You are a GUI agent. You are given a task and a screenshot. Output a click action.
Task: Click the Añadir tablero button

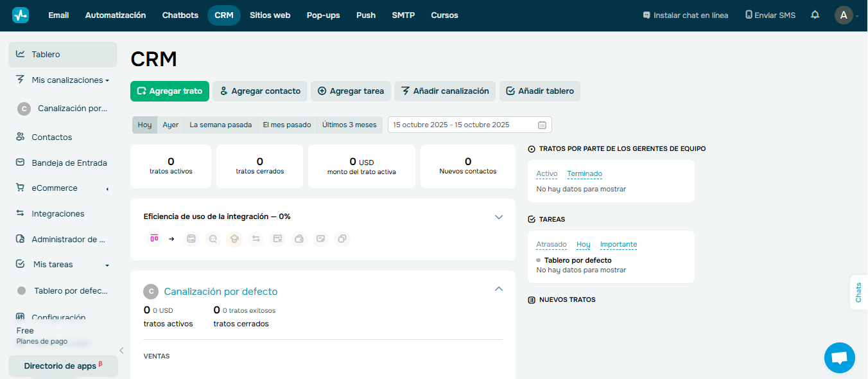pos(539,91)
